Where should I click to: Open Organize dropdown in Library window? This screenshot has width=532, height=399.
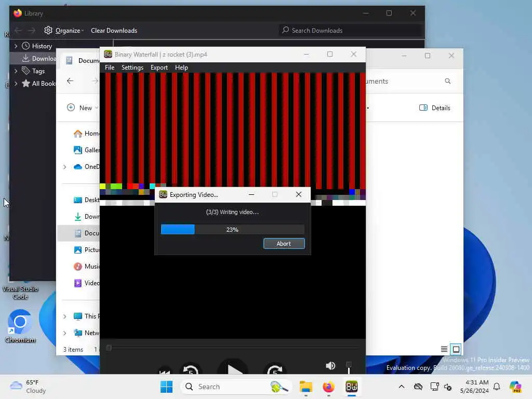pos(64,31)
